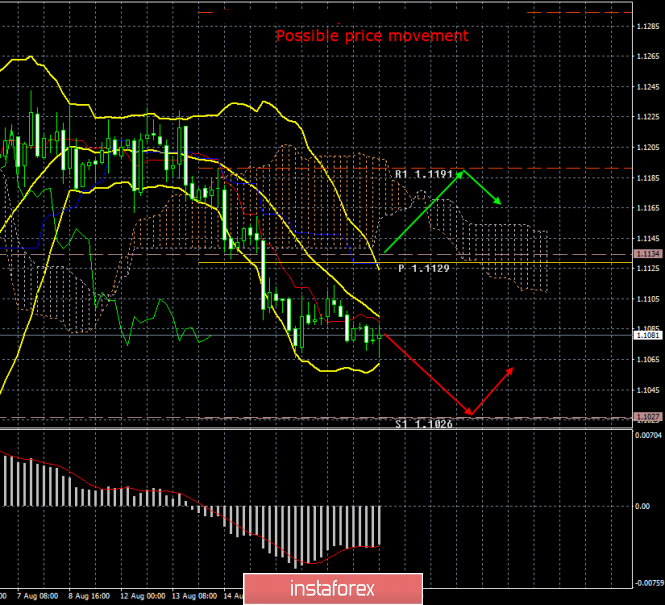Click the 0.00704 indicator scale value
Screen dimensions: 665x605
coord(648,435)
